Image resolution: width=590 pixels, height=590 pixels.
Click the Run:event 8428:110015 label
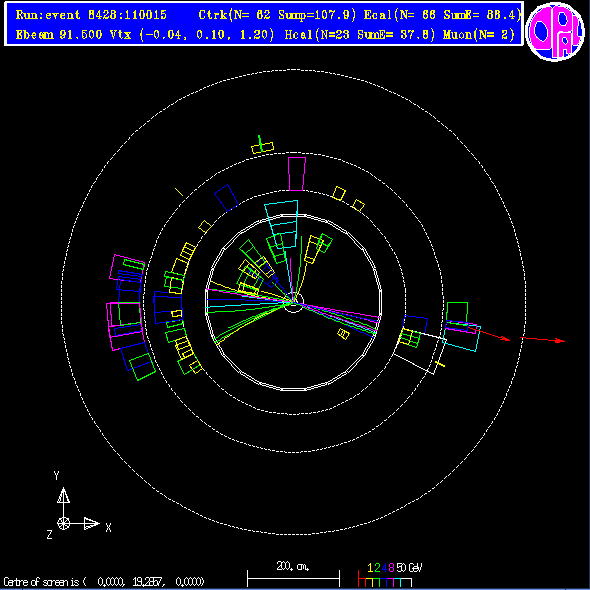tap(91, 15)
